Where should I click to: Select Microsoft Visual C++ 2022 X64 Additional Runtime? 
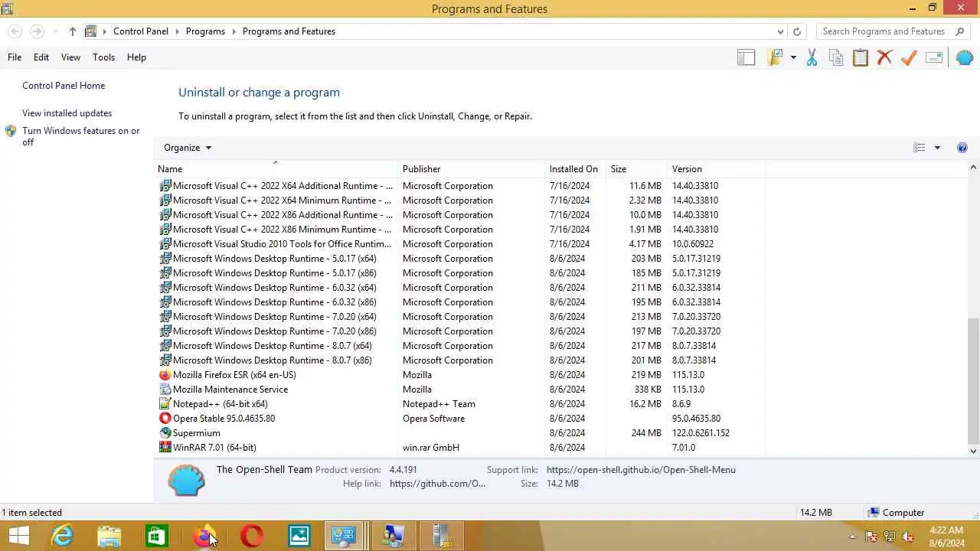(x=459, y=186)
